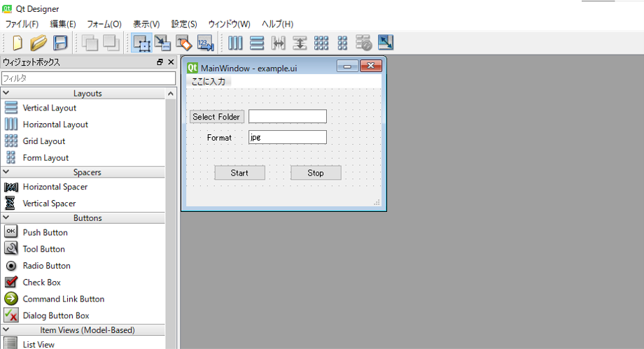Select Tool Button widget
This screenshot has width=644, height=349.
(43, 249)
